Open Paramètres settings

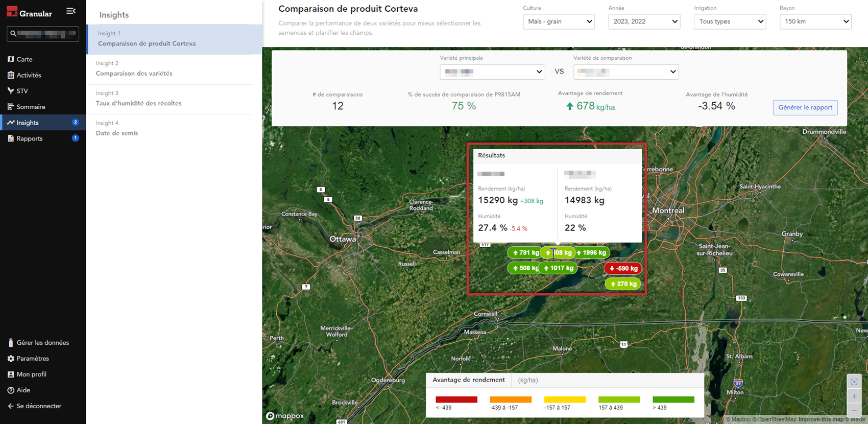33,359
